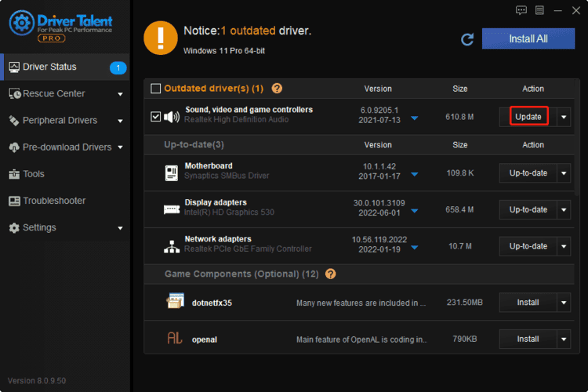Image resolution: width=588 pixels, height=392 pixels.
Task: Select Driver Status in sidebar
Action: click(65, 67)
